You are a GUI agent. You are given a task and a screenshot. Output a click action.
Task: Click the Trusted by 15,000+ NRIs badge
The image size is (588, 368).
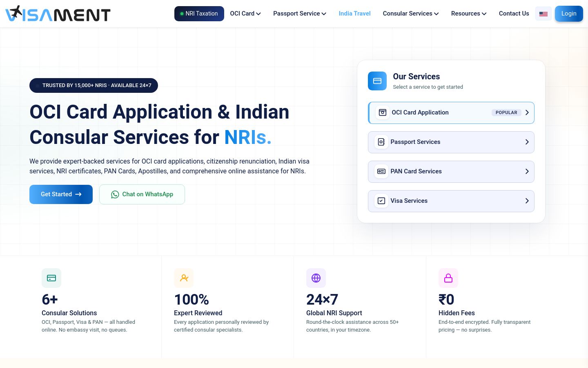[94, 85]
